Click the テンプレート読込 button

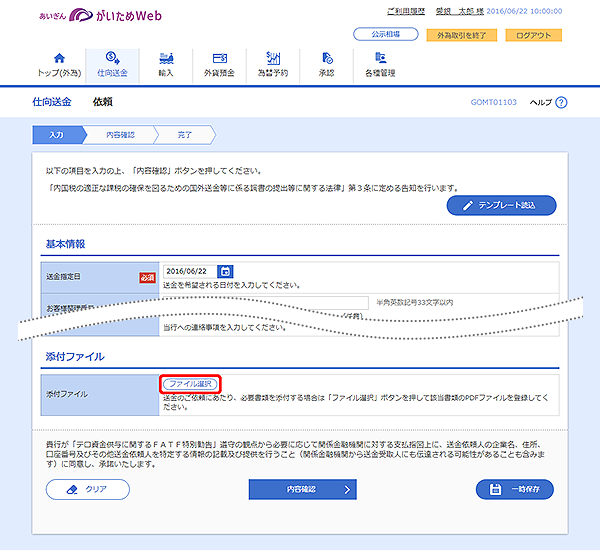click(501, 206)
